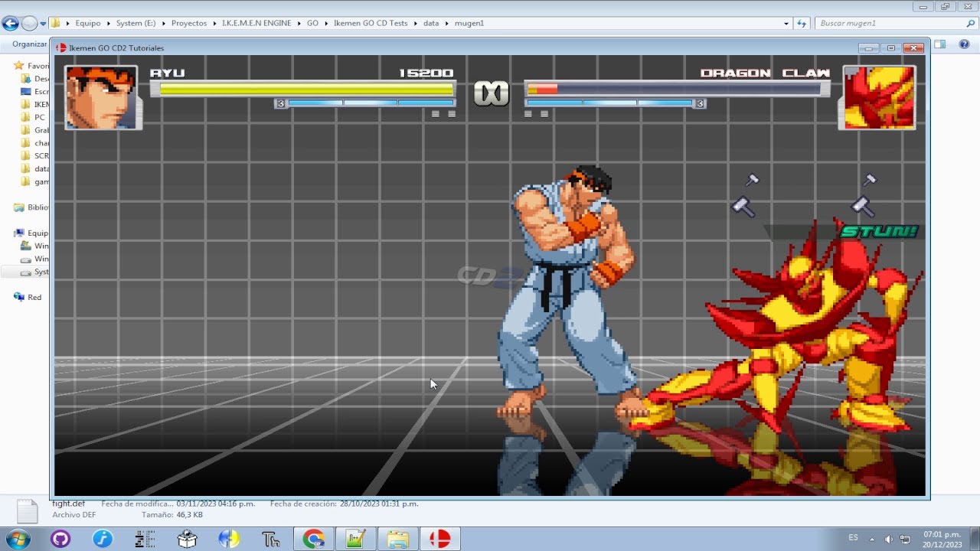Click the green STUN! indicator
This screenshot has height=551, width=980.
(879, 231)
